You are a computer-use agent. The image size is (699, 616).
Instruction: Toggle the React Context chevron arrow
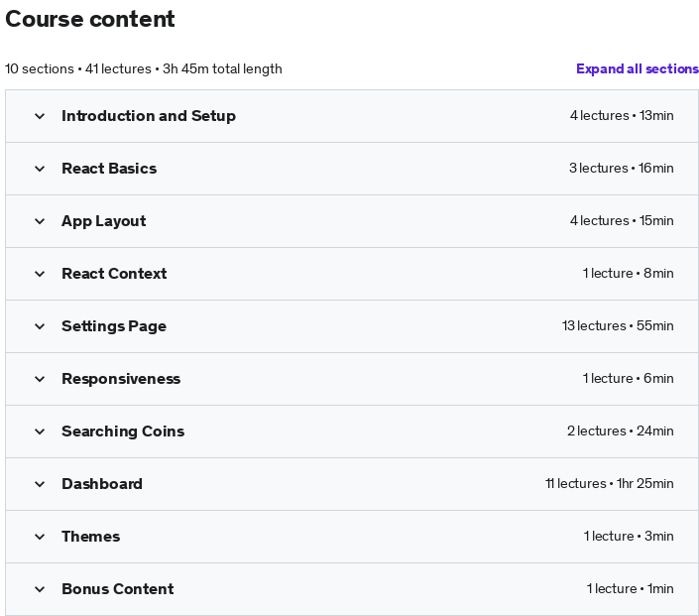click(x=40, y=274)
